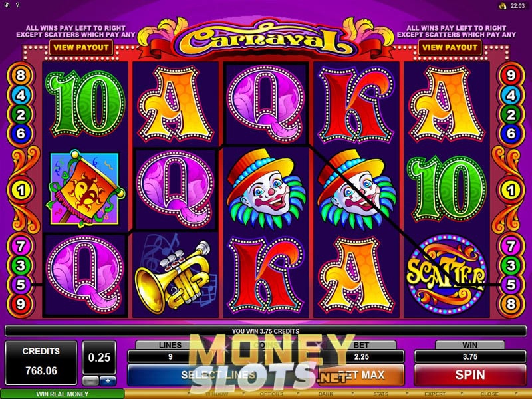
Task: Click the red SPIN button
Action: [470, 374]
